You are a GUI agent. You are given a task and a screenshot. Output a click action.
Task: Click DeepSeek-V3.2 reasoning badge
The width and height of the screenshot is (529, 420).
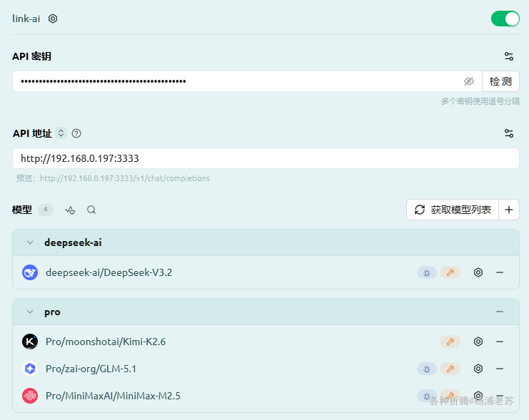[427, 272]
